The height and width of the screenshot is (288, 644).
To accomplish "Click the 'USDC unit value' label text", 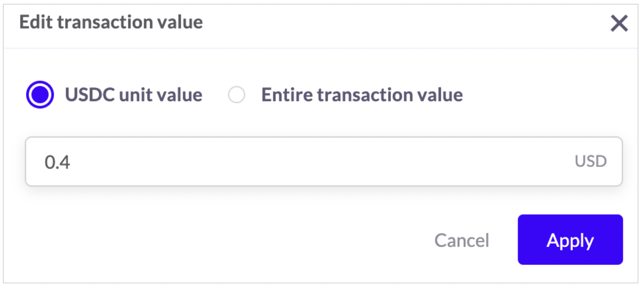I will (133, 95).
